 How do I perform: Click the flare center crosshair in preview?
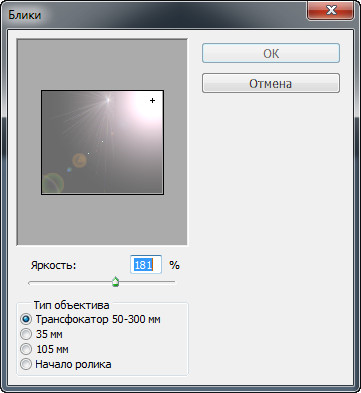152,100
